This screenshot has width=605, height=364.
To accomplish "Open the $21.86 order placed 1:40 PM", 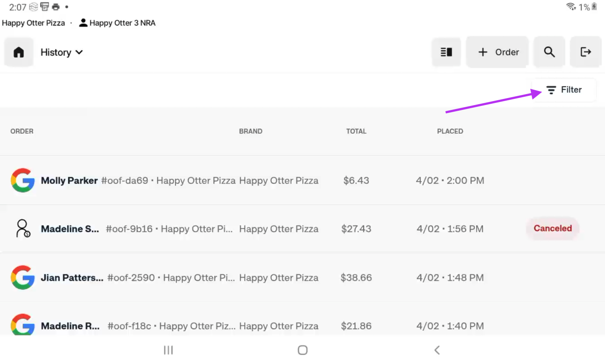I will click(x=356, y=326).
